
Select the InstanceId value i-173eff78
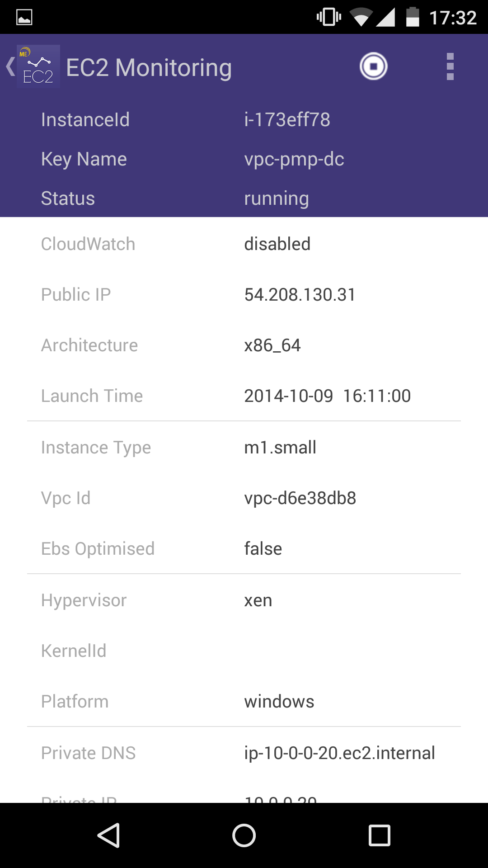(287, 120)
